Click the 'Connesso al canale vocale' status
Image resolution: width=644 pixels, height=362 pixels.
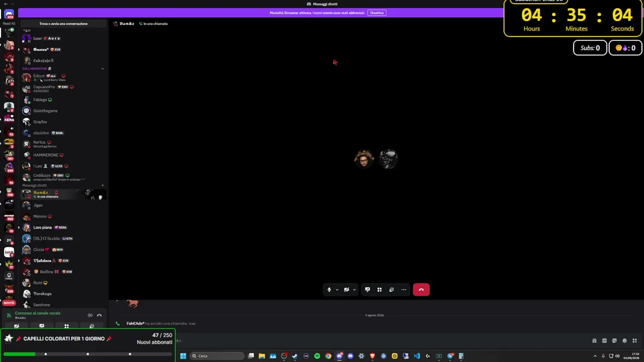click(38, 313)
